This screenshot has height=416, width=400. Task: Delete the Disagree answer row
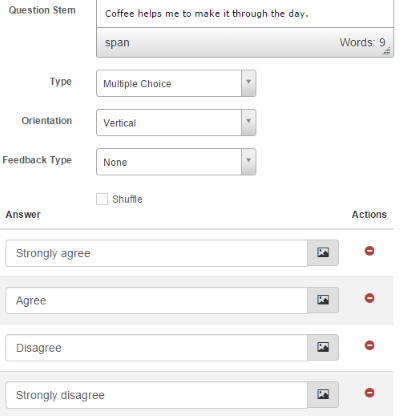[369, 345]
